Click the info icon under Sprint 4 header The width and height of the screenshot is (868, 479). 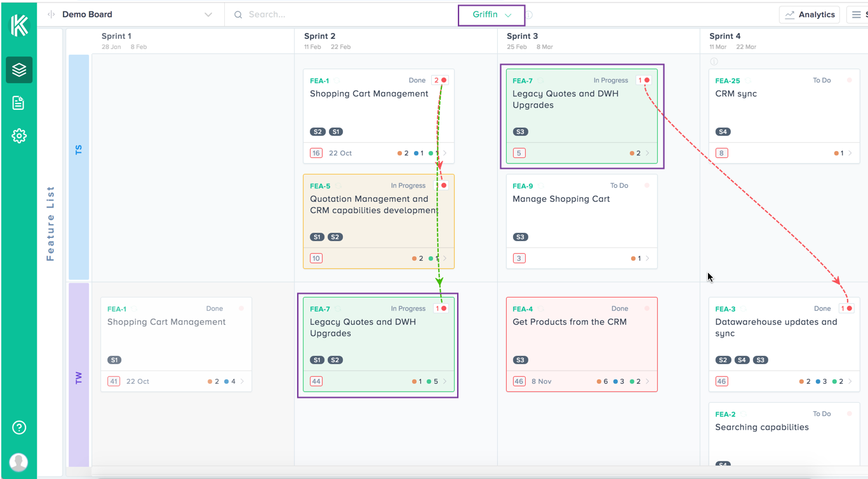[714, 62]
